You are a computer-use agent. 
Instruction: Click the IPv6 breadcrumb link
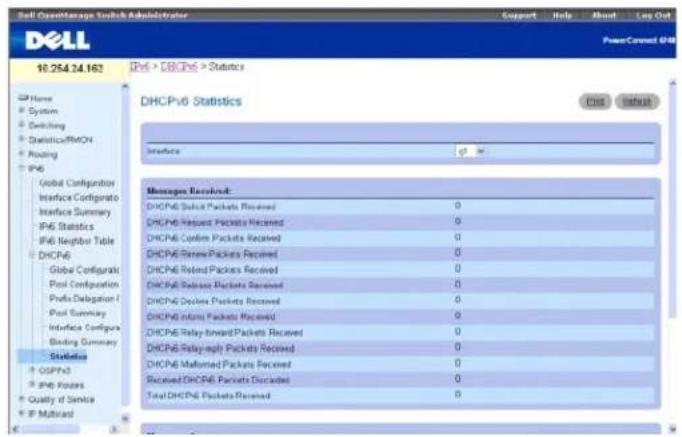[140, 67]
